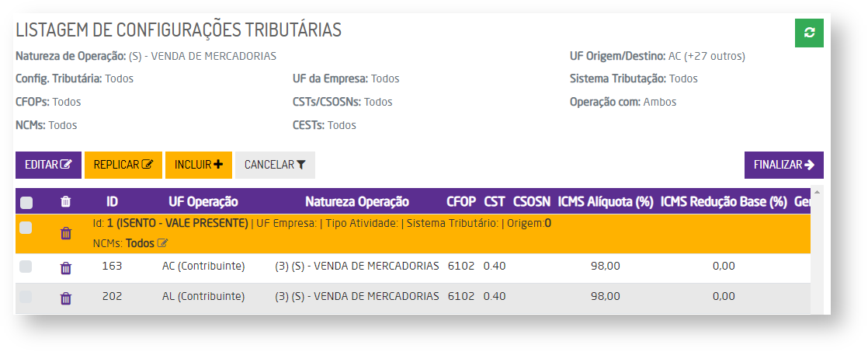868x352 pixels.
Task: Click the ICMS Alíquota (%) column header
Action: (606, 202)
